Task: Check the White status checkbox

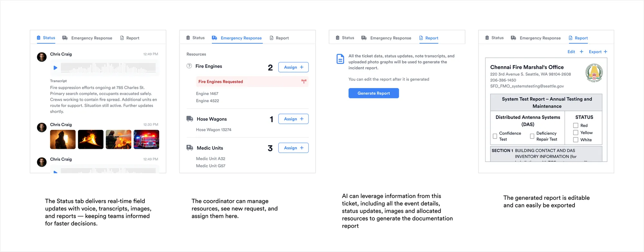Action: tap(576, 140)
